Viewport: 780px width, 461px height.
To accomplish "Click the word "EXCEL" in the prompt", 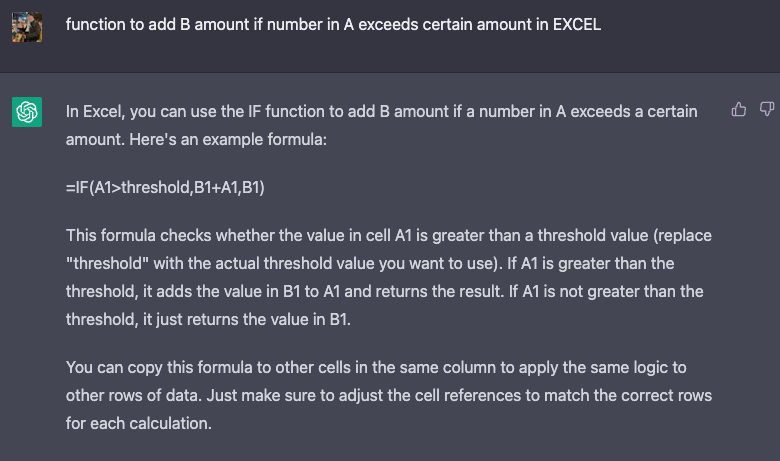I will [576, 25].
